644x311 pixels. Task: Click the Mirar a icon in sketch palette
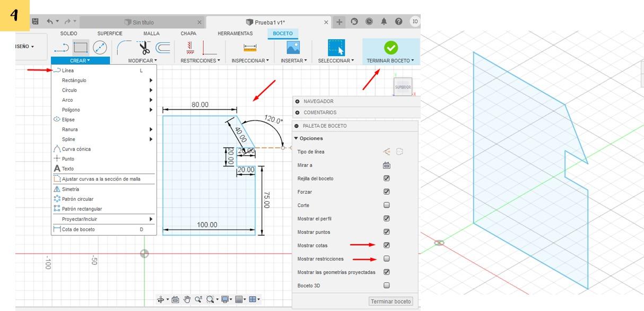pos(387,165)
